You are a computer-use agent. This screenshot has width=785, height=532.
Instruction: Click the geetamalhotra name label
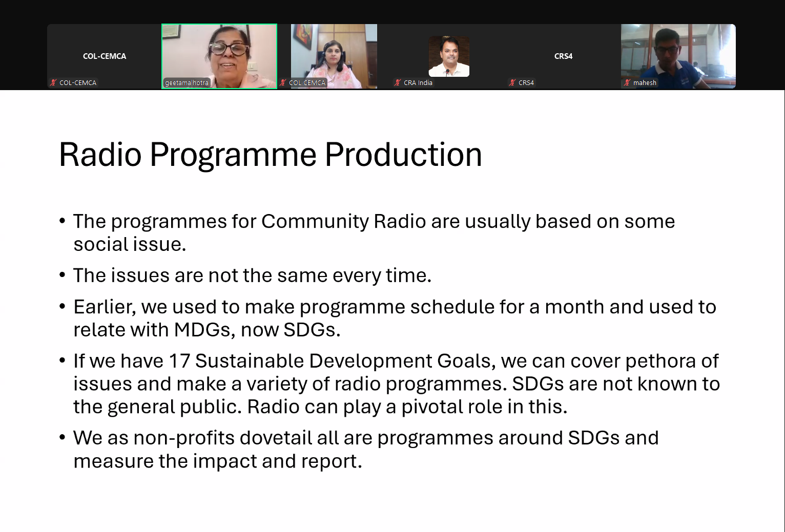pos(187,82)
